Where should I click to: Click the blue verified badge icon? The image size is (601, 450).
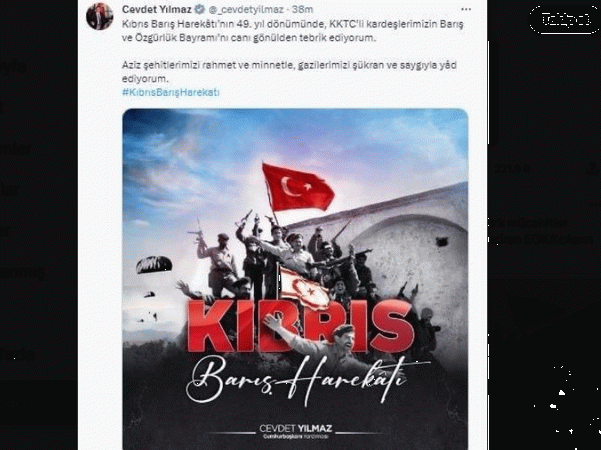click(x=200, y=9)
